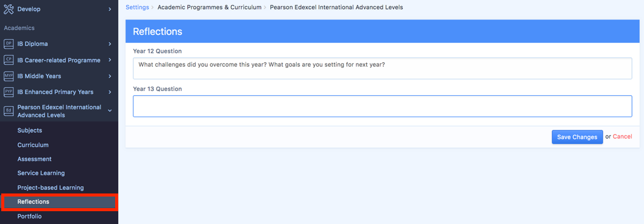Collapse Pearson Edexcel International Advanced Levels
The width and height of the screenshot is (644, 224).
click(110, 110)
